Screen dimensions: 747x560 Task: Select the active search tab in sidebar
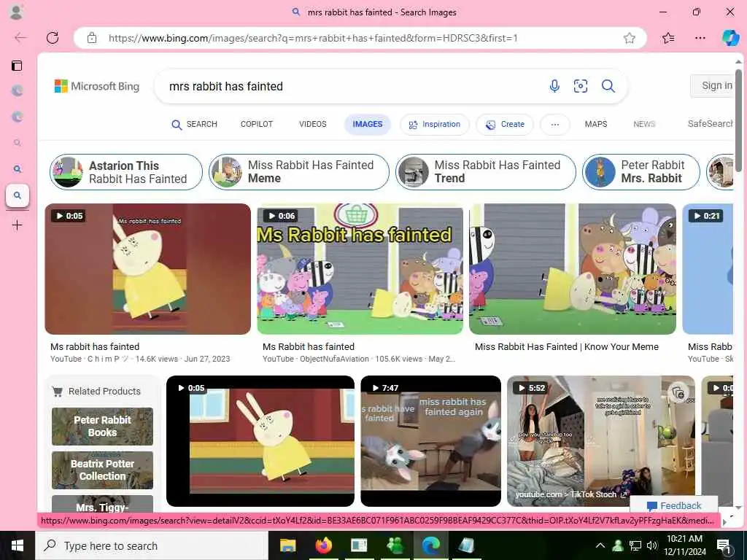[x=18, y=195]
